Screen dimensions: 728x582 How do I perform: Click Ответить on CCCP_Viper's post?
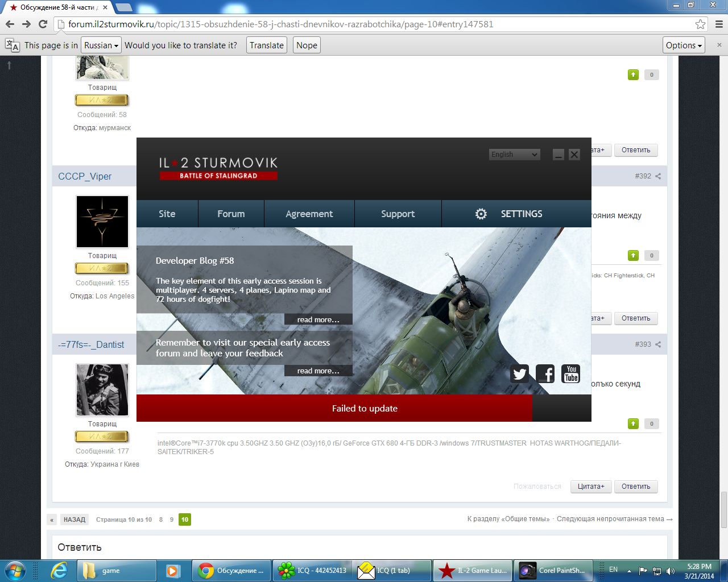[x=636, y=318]
